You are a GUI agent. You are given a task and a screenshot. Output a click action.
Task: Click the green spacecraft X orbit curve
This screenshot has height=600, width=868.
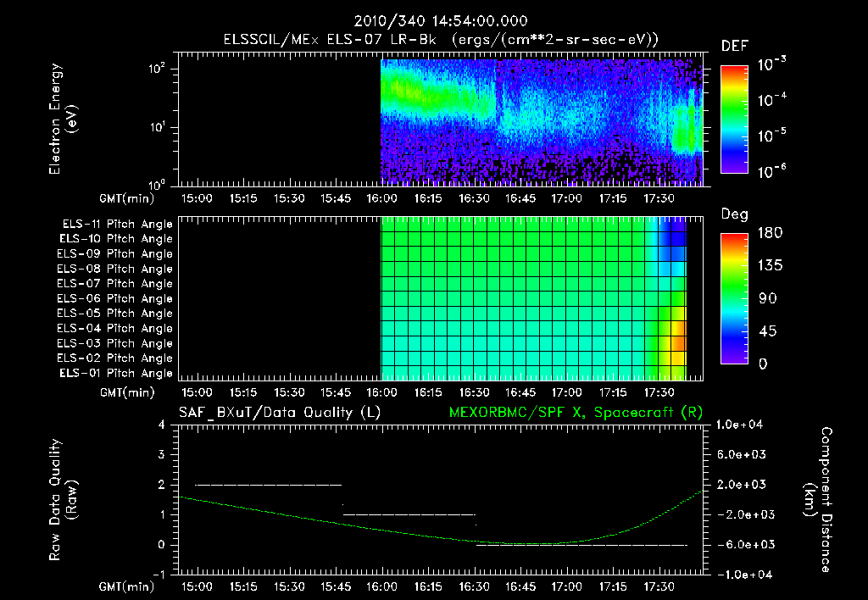tap(441, 538)
